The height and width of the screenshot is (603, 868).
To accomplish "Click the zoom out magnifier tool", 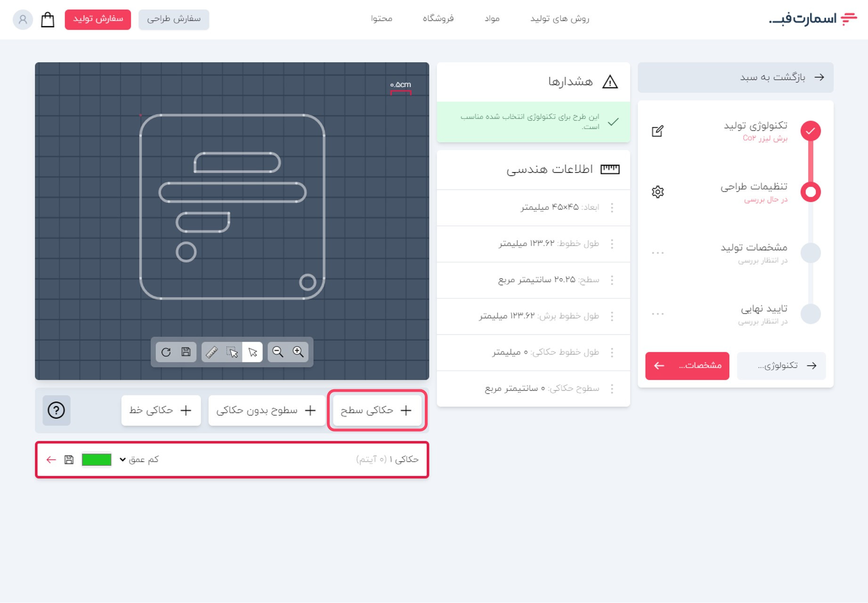I will click(x=278, y=352).
